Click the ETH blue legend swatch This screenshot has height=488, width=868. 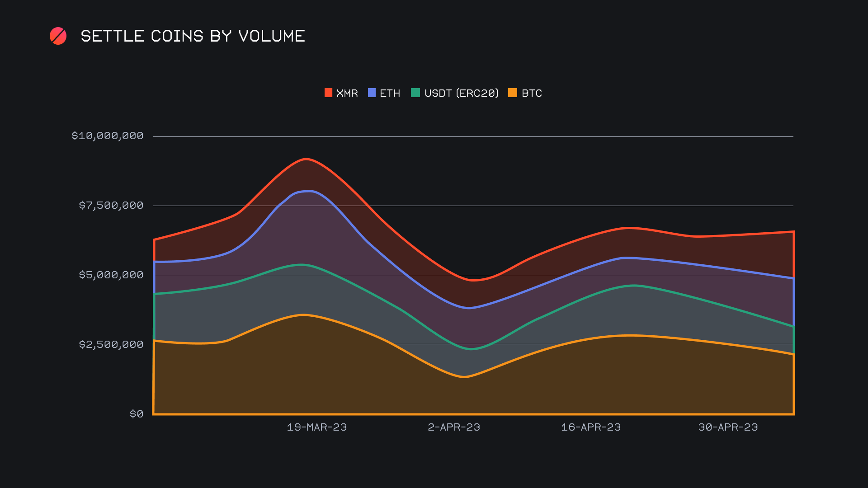(x=372, y=93)
